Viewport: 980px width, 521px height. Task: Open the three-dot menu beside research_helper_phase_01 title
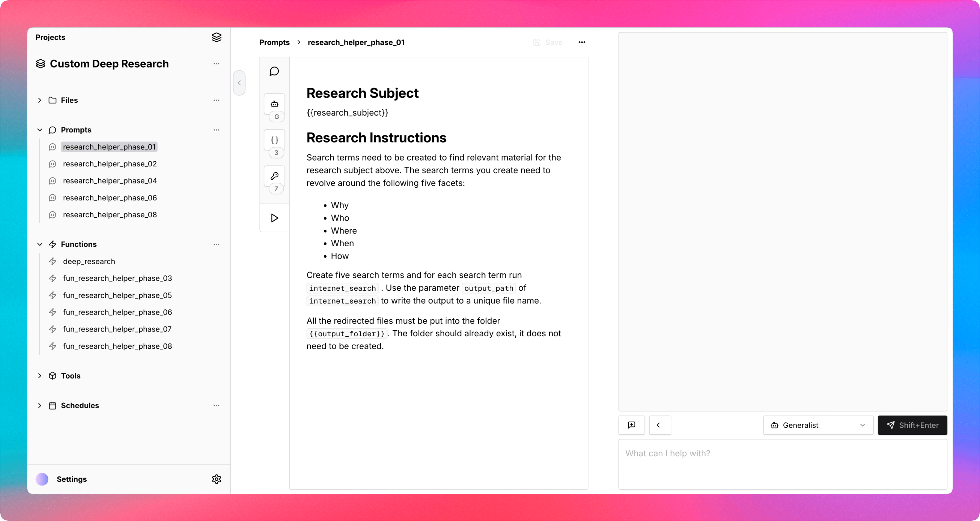click(582, 42)
